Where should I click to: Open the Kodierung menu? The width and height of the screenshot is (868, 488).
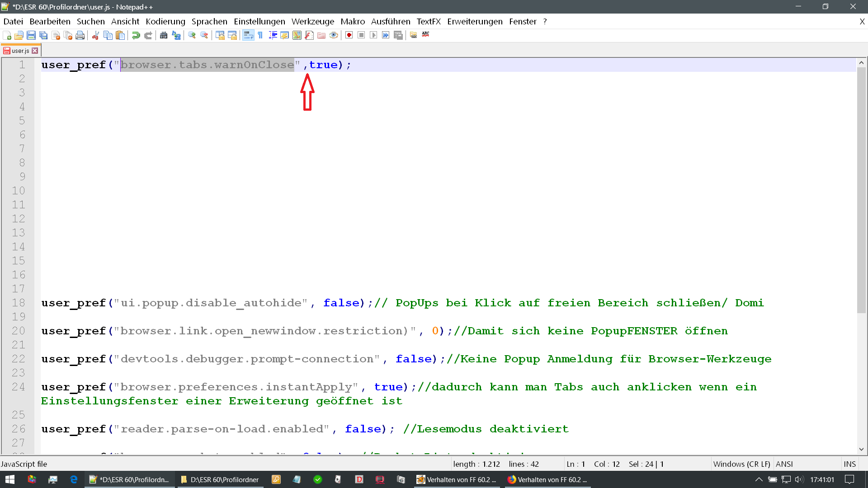click(165, 21)
